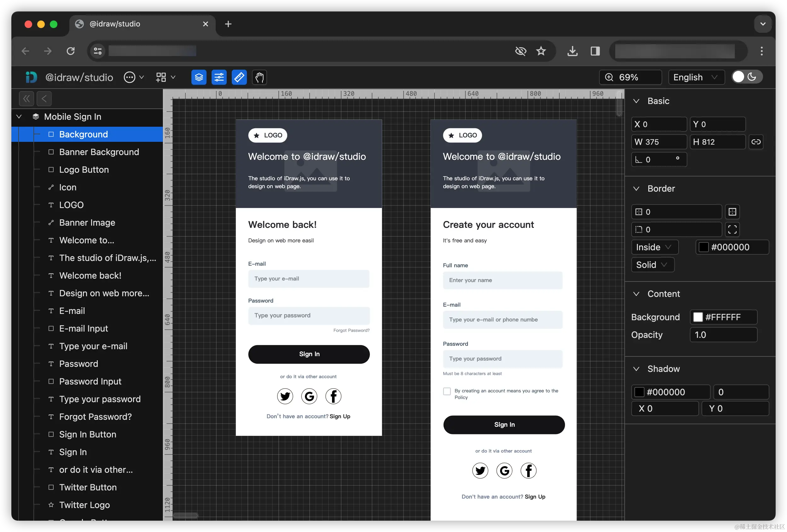Open the Inside border position dropdown
The height and width of the screenshot is (532, 787).
point(654,247)
